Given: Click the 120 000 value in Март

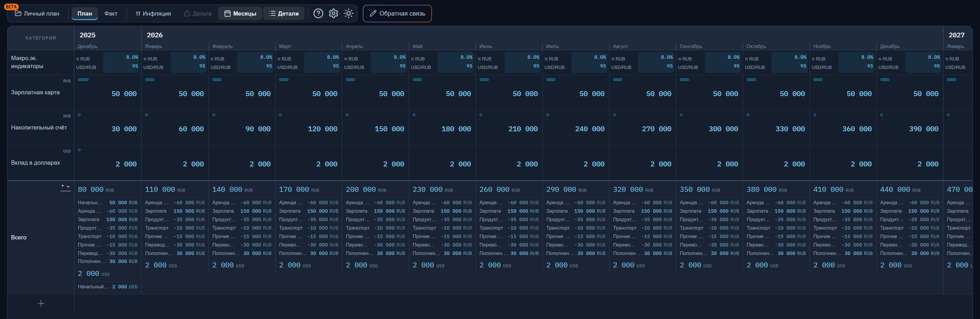Looking at the screenshot, I should pos(323,129).
